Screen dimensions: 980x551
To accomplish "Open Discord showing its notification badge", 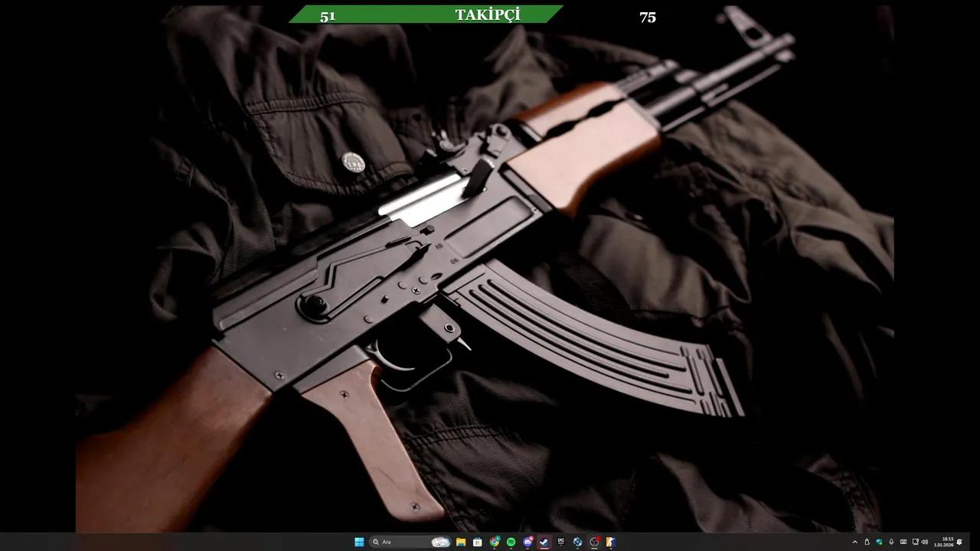I will [x=527, y=542].
